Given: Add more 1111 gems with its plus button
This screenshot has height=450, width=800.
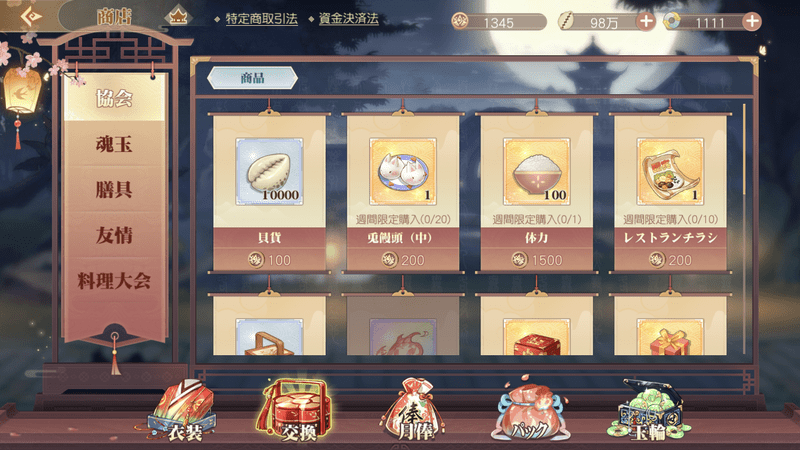Looking at the screenshot, I should point(752,21).
